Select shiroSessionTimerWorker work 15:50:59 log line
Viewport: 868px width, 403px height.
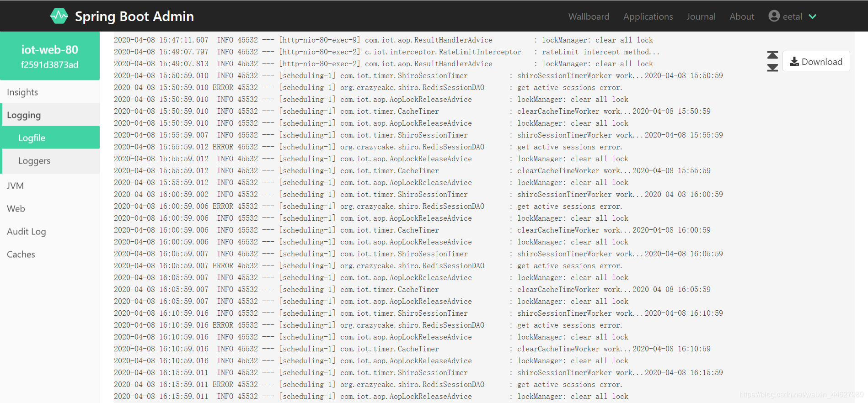coord(418,76)
